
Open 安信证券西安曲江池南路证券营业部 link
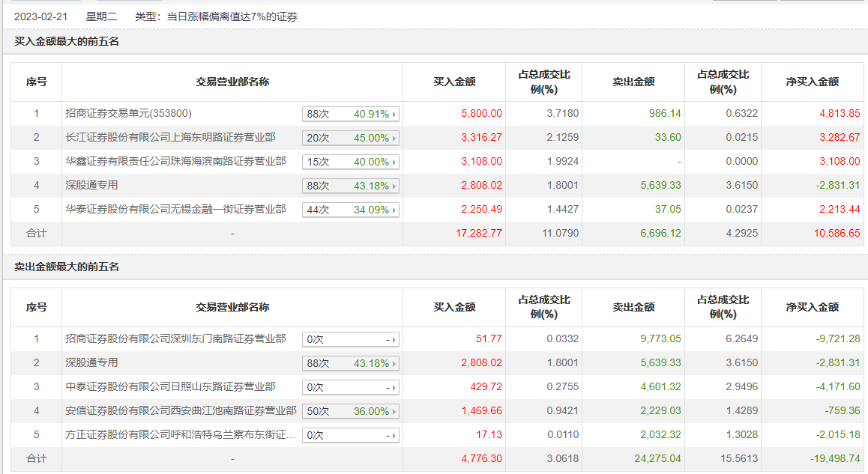[x=181, y=410]
